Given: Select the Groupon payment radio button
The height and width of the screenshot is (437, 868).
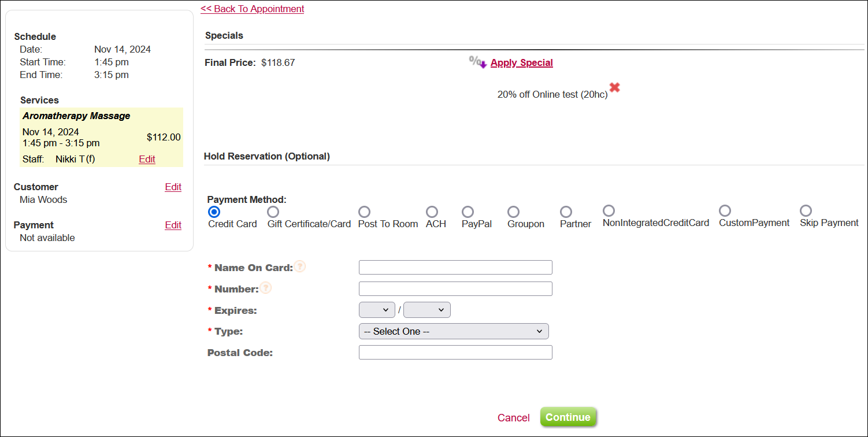Looking at the screenshot, I should (x=513, y=212).
